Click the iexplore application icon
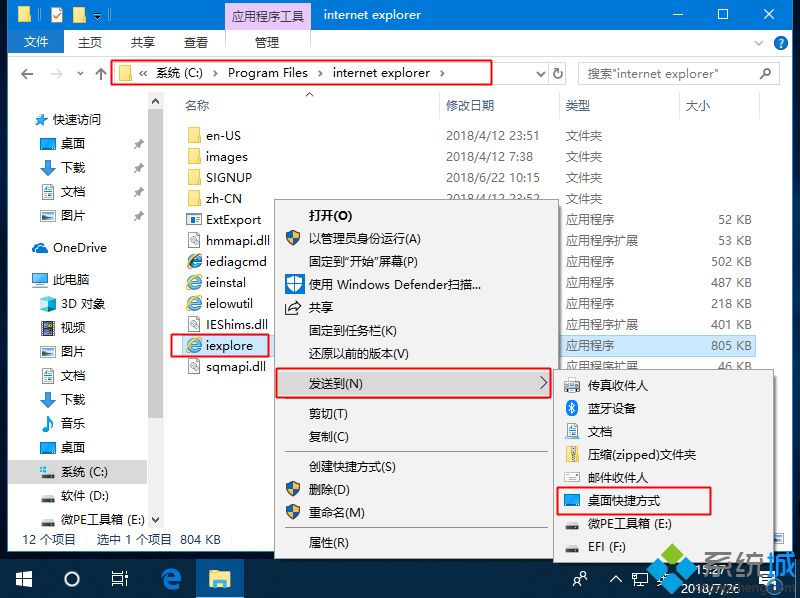This screenshot has width=800, height=598. (x=194, y=345)
